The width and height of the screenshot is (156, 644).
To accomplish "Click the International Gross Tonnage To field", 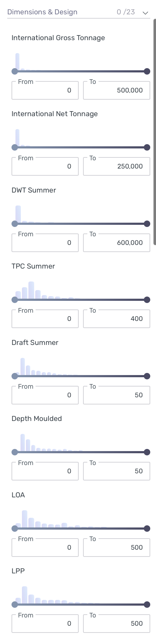I will click(116, 90).
